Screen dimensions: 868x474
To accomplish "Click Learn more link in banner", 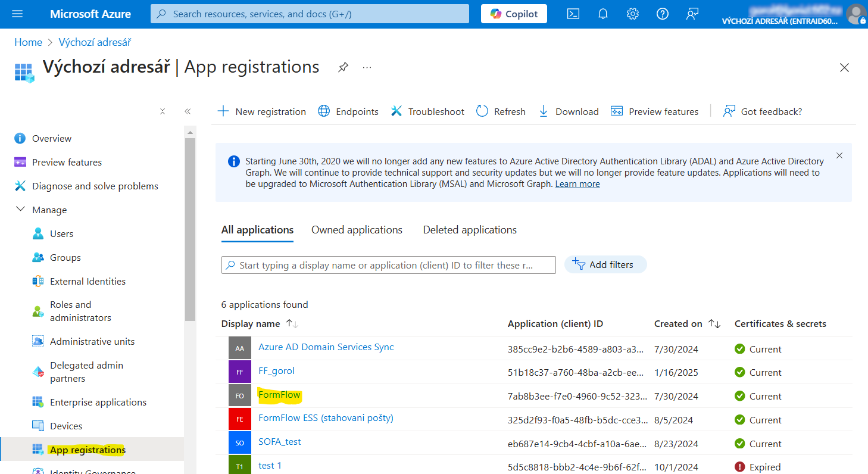I will point(577,184).
